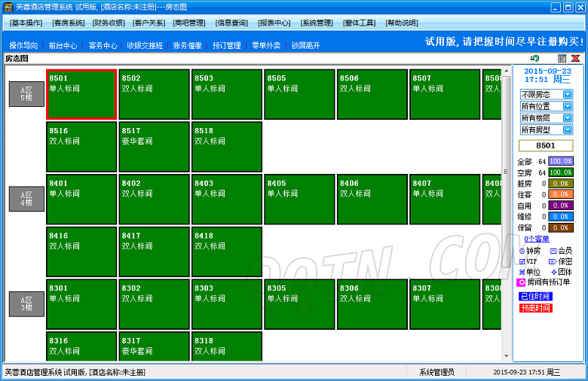The image size is (588, 381).
Task: Select room 8418 双人标间 tile
Action: (227, 251)
